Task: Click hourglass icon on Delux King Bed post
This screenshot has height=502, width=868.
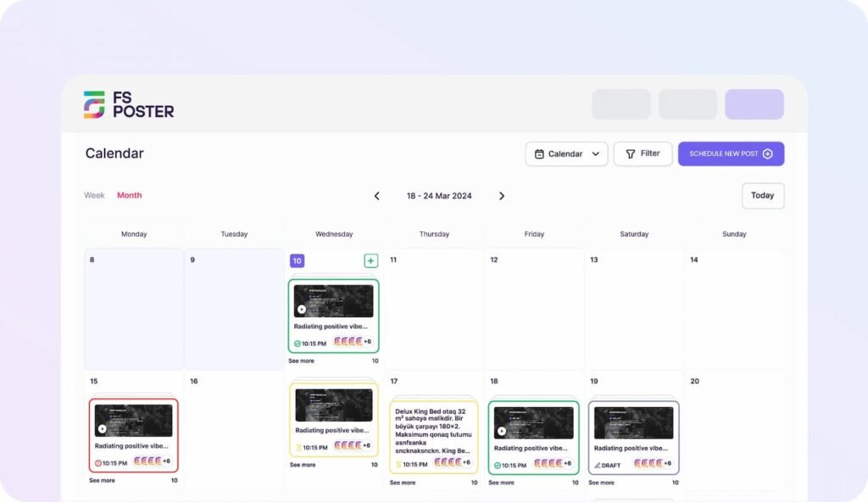Action: click(x=398, y=465)
